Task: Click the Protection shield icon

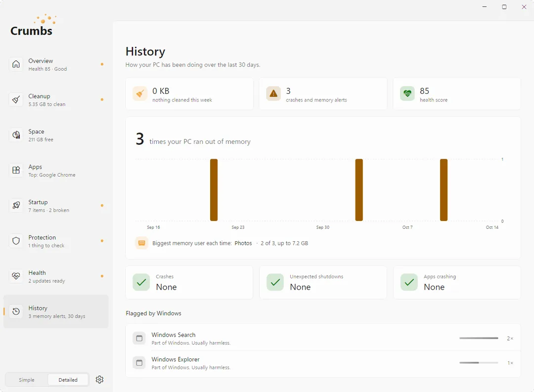Action: pyautogui.click(x=16, y=241)
